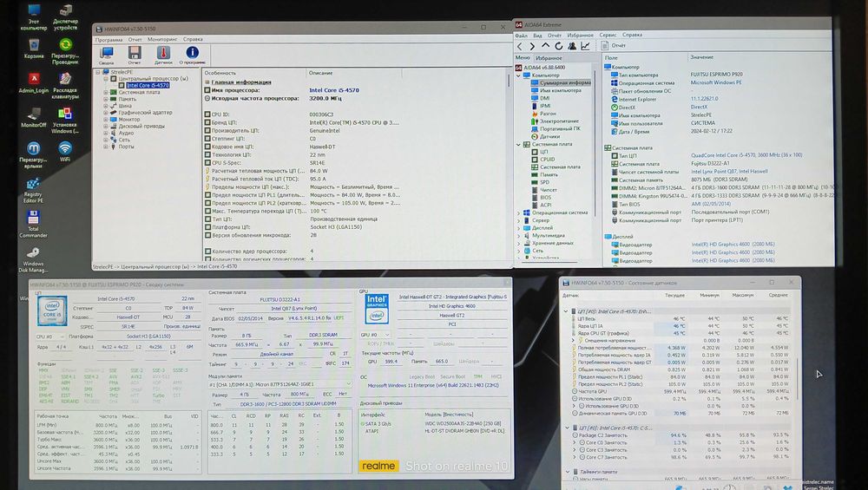The height and width of the screenshot is (490, 868).
Task: Select the Total Commander desktop icon
Action: (33, 224)
